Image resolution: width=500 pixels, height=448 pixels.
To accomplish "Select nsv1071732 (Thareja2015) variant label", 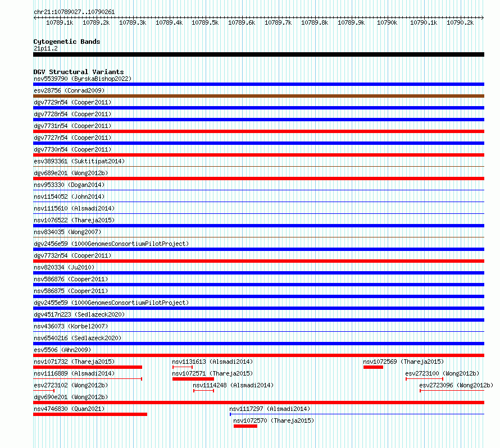I will [x=74, y=362].
